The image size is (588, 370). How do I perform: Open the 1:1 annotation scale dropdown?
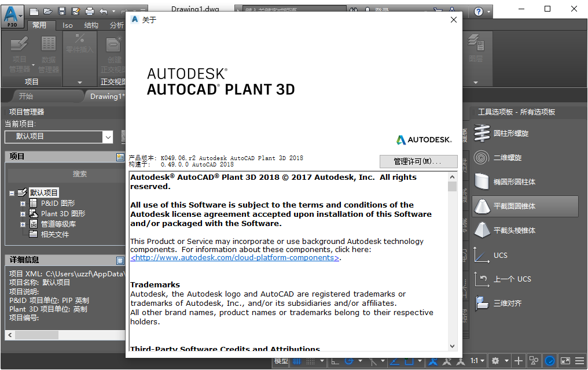click(x=477, y=361)
